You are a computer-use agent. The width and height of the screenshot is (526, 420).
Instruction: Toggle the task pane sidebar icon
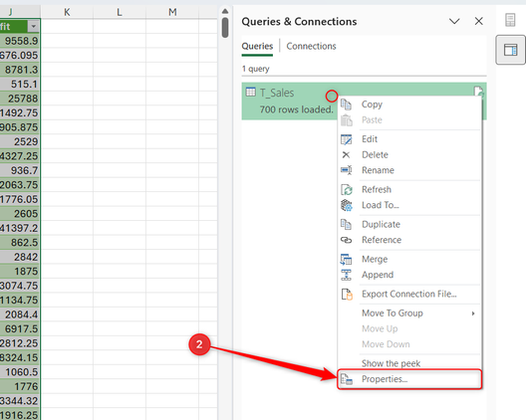(510, 50)
